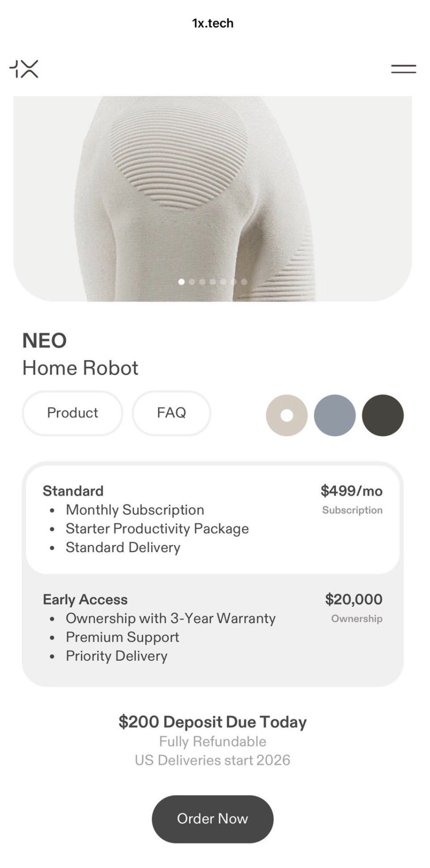Screen dimensions: 430x868
Task: Click the 1X logo icon
Action: point(24,69)
